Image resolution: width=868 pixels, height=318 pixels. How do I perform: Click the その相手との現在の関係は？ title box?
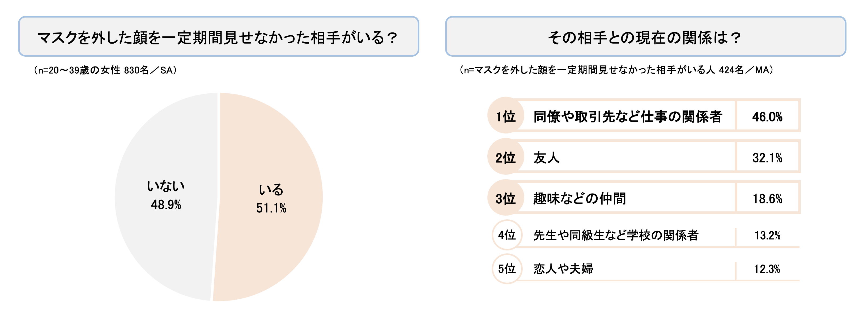click(x=645, y=36)
